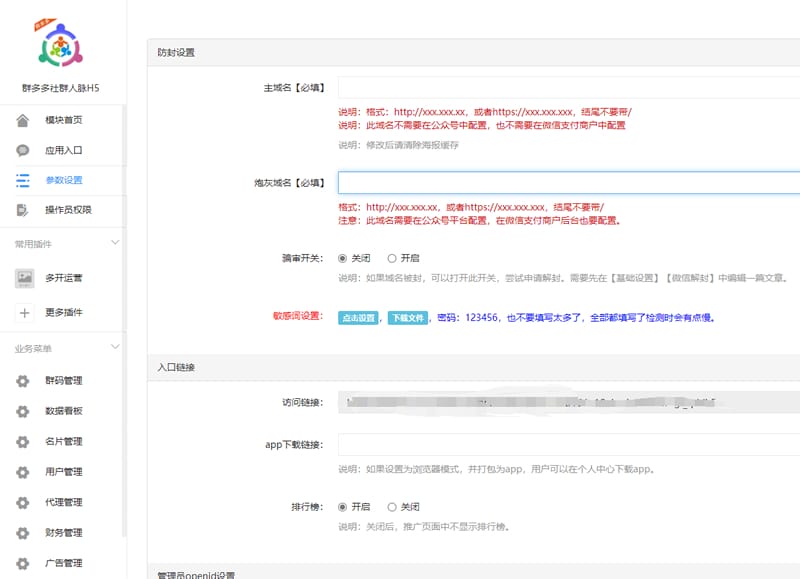Click the 名片管理 gear icon
Image resolution: width=800 pixels, height=579 pixels.
pos(22,441)
